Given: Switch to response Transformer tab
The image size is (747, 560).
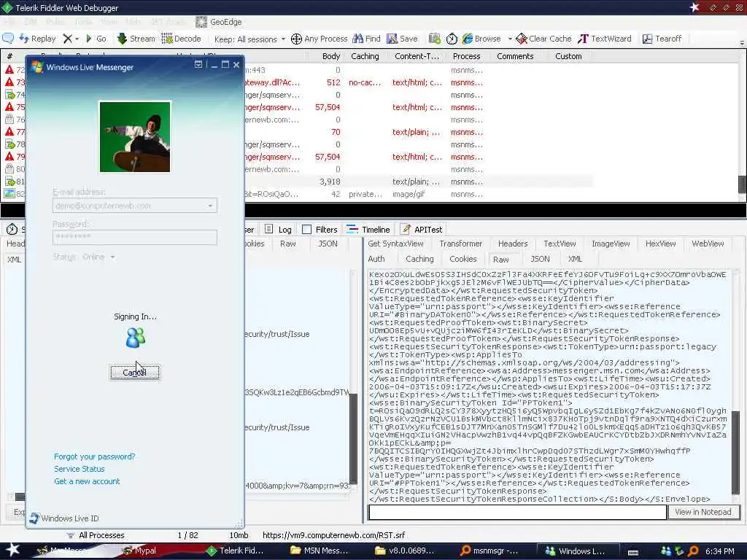Looking at the screenshot, I should point(461,244).
